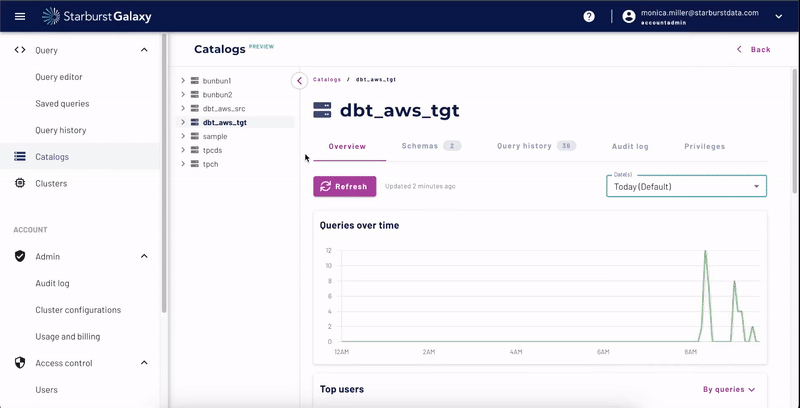Open Audit log under Admin in sidebar
Viewport: 800px width, 408px height.
pyautogui.click(x=52, y=283)
